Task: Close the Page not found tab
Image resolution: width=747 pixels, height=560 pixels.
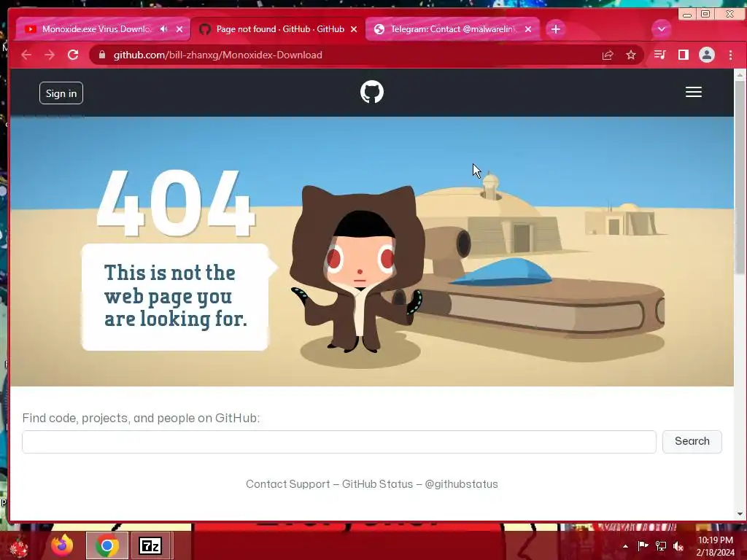Action: click(354, 29)
